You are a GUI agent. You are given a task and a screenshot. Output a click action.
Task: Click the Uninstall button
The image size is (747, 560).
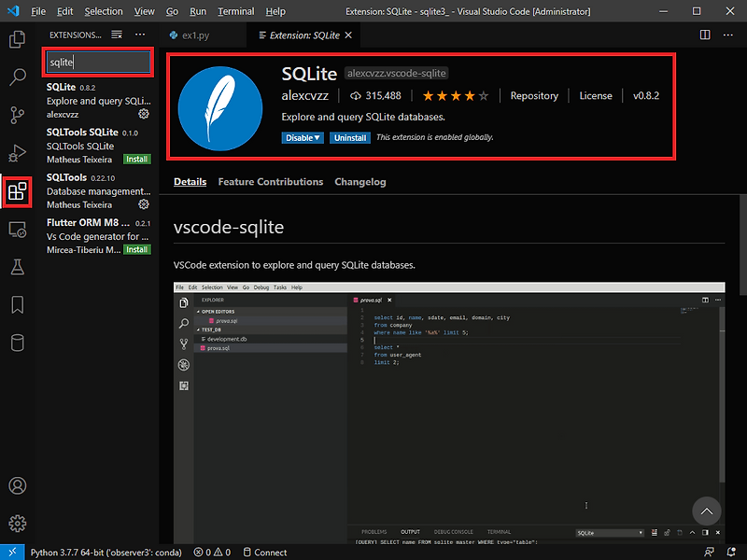[x=350, y=137]
